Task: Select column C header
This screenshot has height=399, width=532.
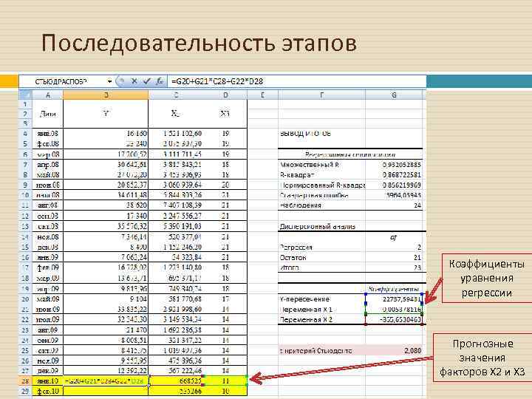Action: 176,95
